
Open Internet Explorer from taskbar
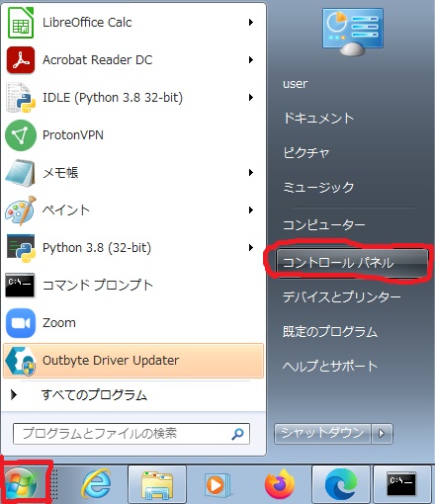pos(96,484)
